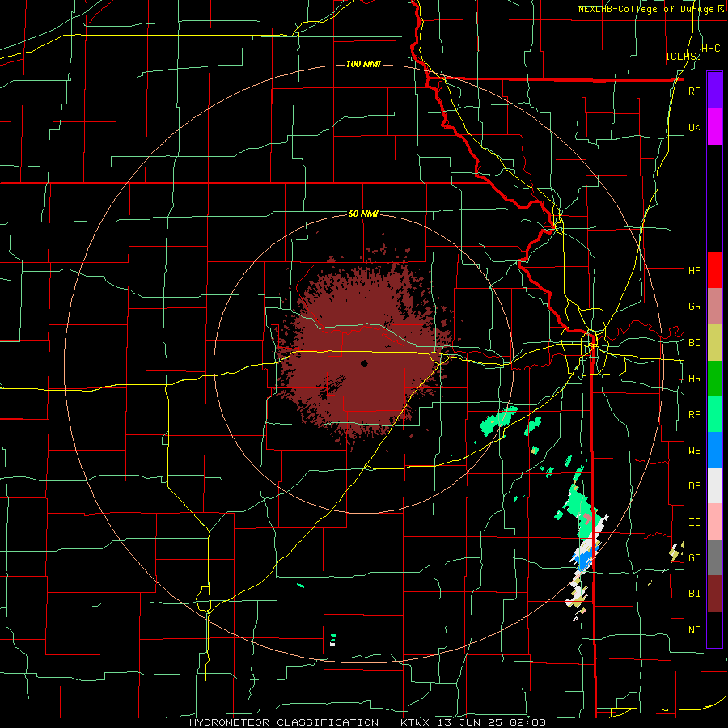Screen dimensions: 728x728
Task: Click the [CLAS] label above the legend
Action: point(683,56)
